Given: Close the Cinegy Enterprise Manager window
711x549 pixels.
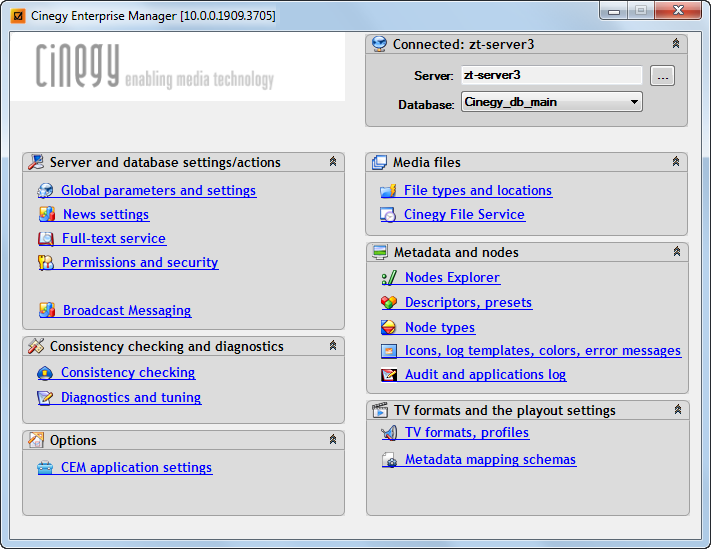Looking at the screenshot, I should click(678, 10).
